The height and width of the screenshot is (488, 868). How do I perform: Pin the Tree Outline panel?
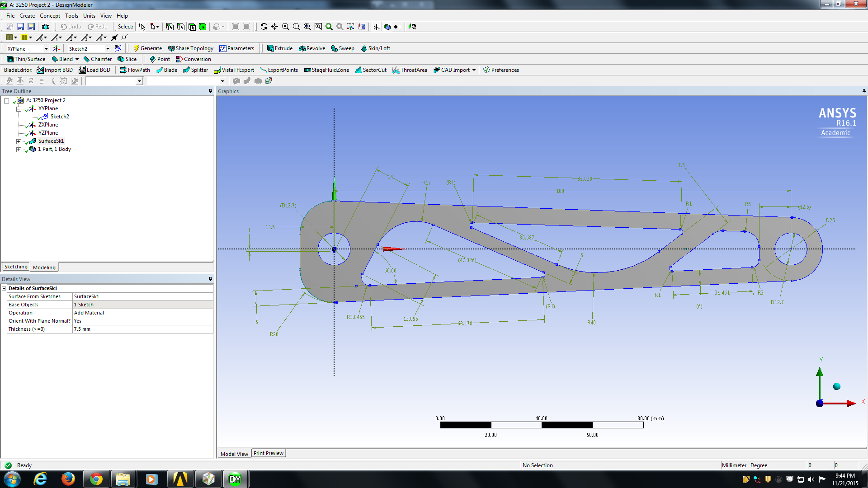(210, 91)
